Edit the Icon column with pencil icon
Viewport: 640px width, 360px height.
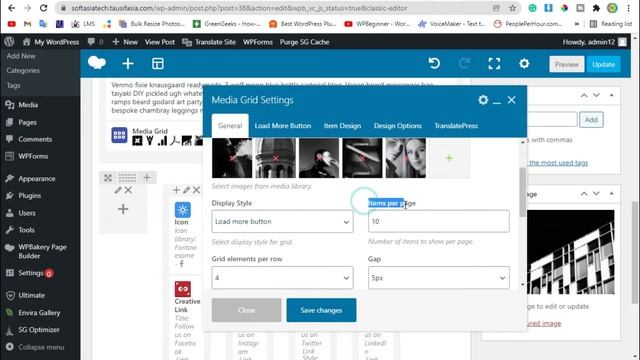pos(187,190)
